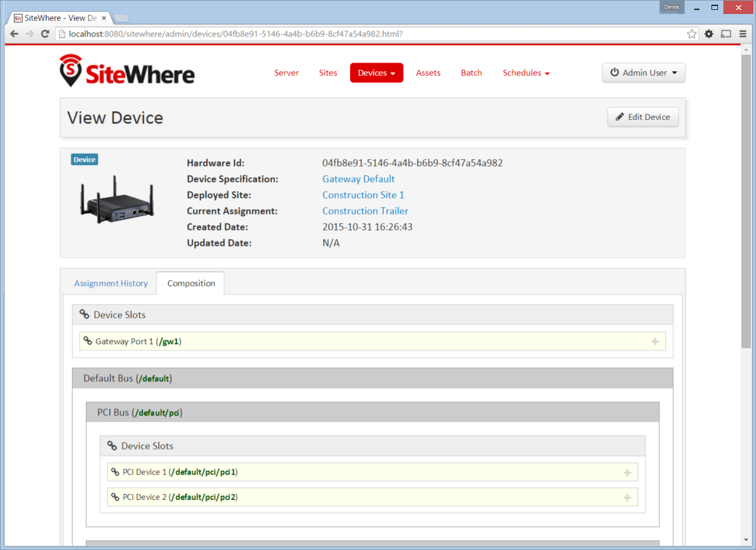Click plus icon on Gateway Port 1 slot
Screen dimensions: 756x550
(655, 342)
